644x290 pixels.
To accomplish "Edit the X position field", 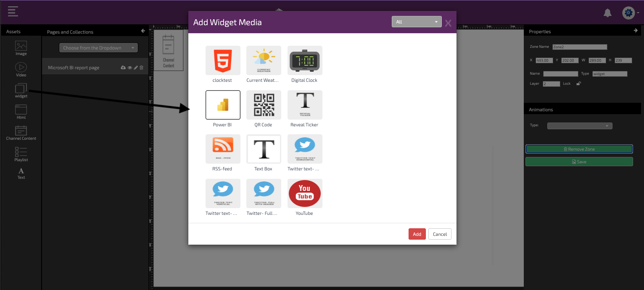I will click(544, 60).
